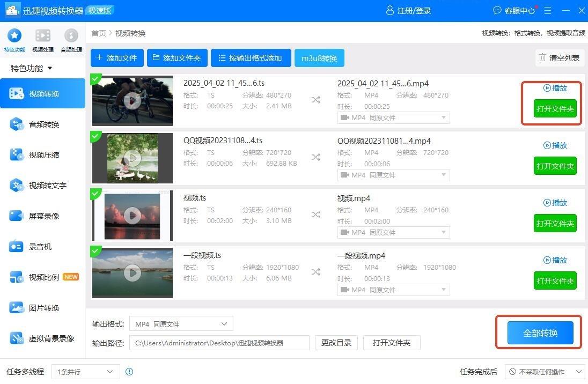Toggle the checkbox on QQ视频 file

click(x=95, y=137)
